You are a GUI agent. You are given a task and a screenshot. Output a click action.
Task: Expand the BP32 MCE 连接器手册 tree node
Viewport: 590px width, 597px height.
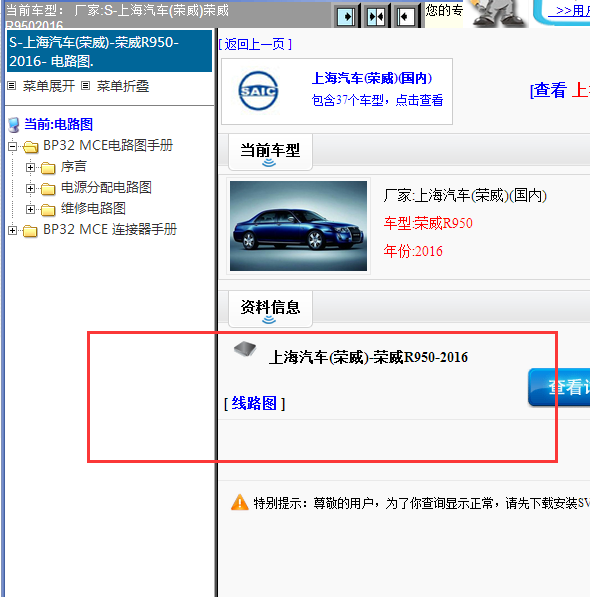[x=13, y=230]
